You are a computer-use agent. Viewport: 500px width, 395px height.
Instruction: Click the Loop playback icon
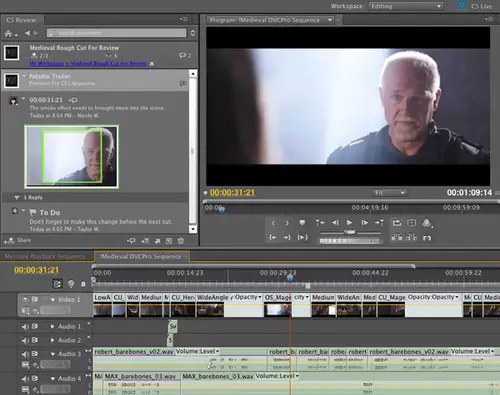click(x=397, y=222)
